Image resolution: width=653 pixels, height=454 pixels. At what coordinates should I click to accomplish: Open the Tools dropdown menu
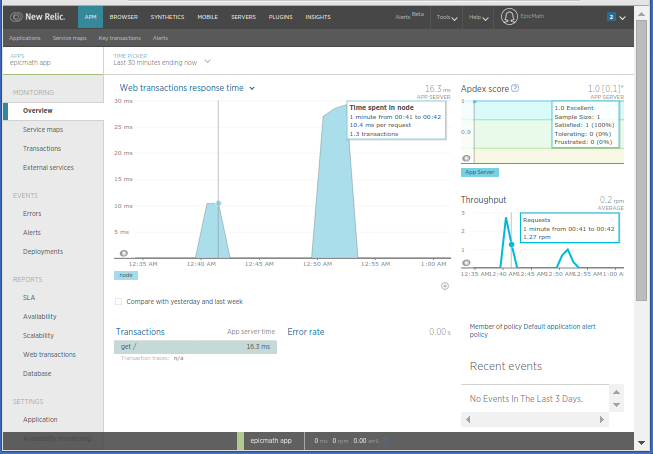[x=447, y=17]
